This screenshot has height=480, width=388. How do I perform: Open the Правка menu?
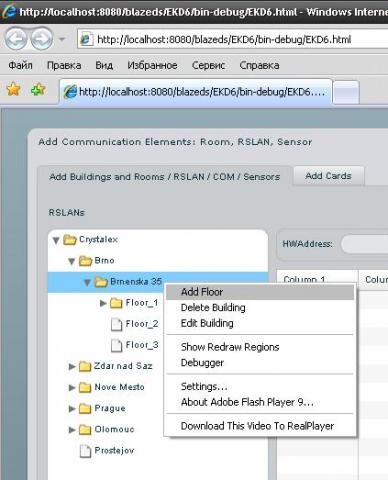pyautogui.click(x=64, y=65)
